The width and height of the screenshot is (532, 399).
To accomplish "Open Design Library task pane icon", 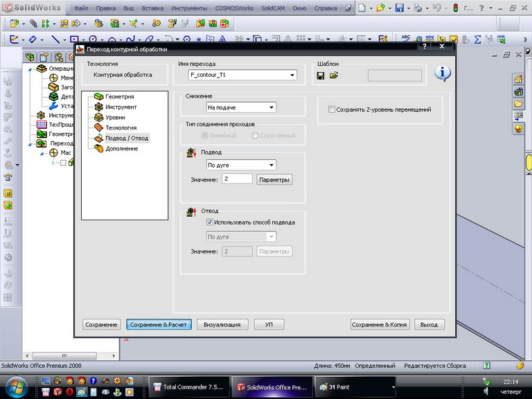I will pos(517,91).
